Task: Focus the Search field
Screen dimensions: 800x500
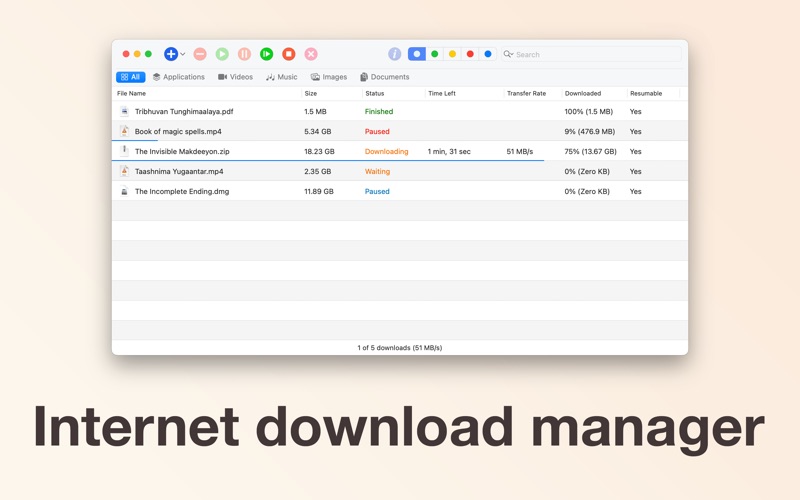Action: (591, 54)
